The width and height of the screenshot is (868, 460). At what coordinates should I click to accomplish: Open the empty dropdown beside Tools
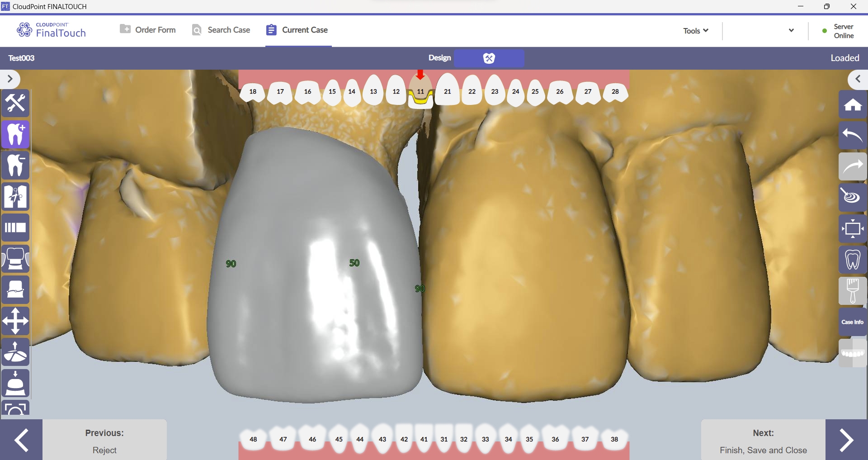coord(791,31)
